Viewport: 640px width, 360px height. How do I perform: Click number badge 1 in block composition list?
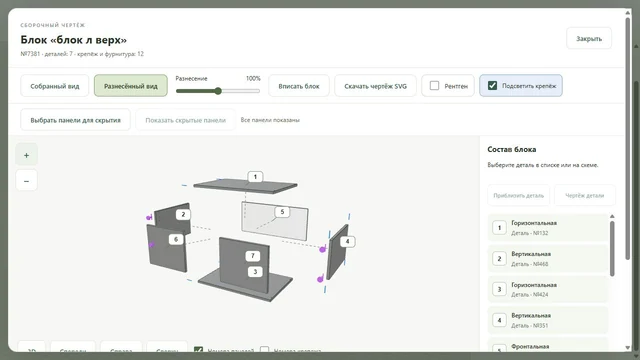tap(499, 228)
